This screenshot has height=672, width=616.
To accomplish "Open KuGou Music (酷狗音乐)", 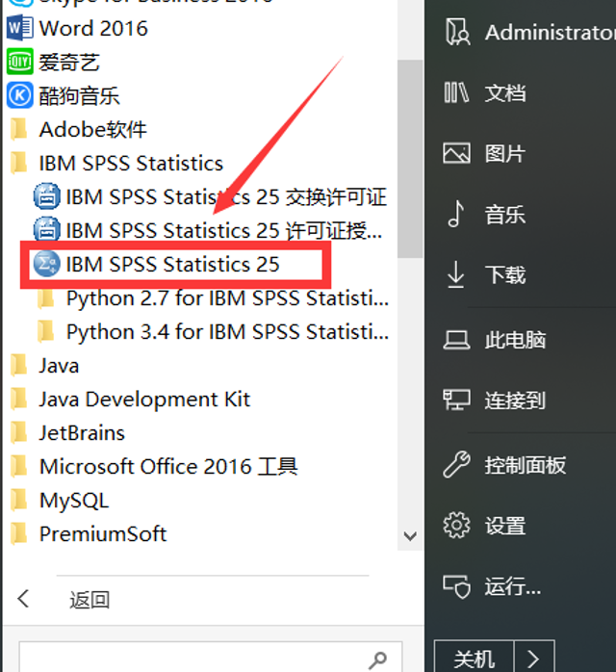I will pyautogui.click(x=63, y=95).
